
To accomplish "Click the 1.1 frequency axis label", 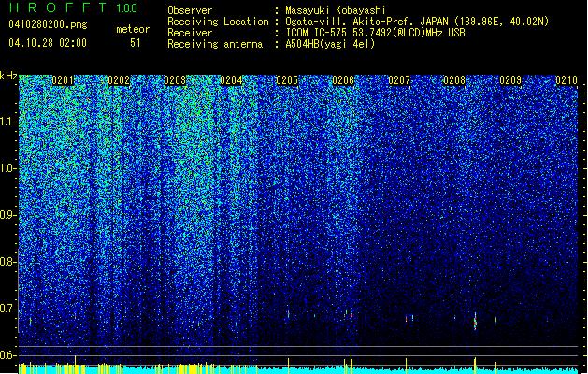I will click(8, 122).
